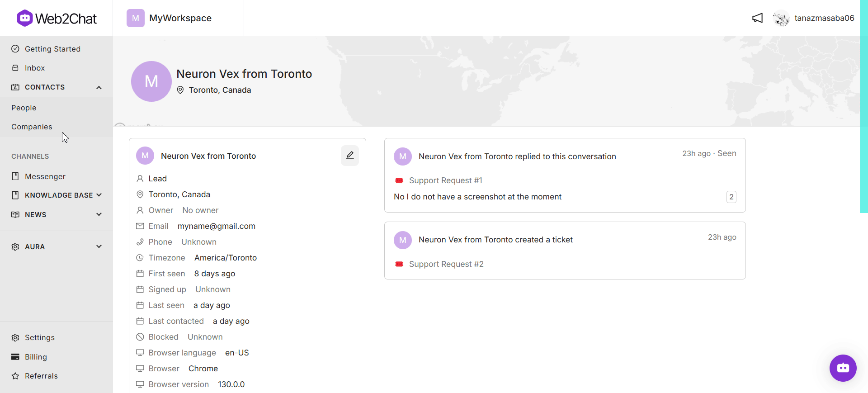Click email myname@gmail.com
The height and width of the screenshot is (393, 868).
217,226
